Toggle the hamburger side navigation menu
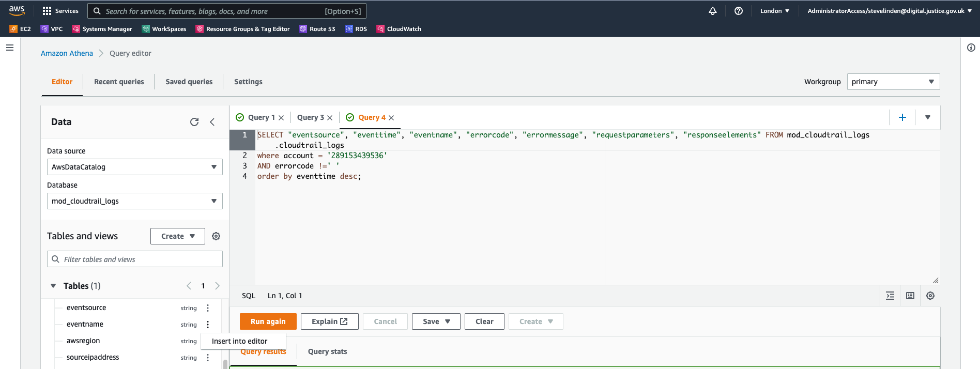The width and height of the screenshot is (980, 369). pos(10,48)
